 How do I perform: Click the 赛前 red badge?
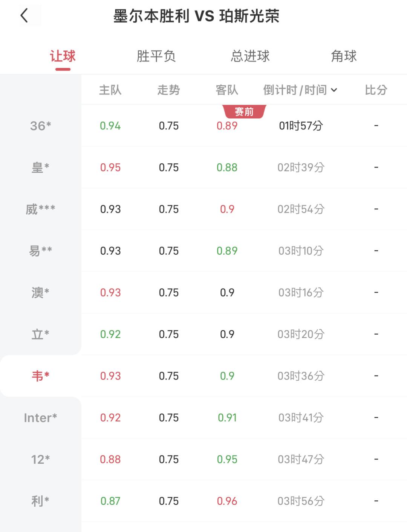tap(244, 112)
